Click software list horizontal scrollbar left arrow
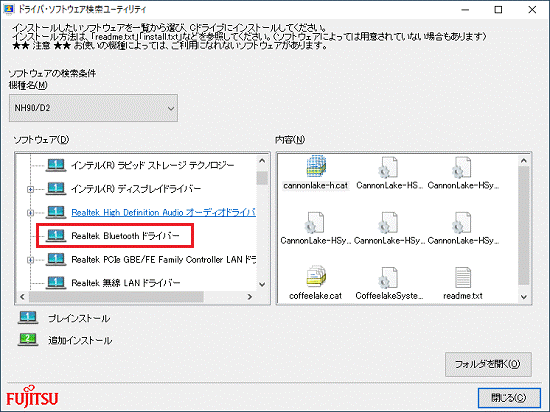 click(22, 297)
